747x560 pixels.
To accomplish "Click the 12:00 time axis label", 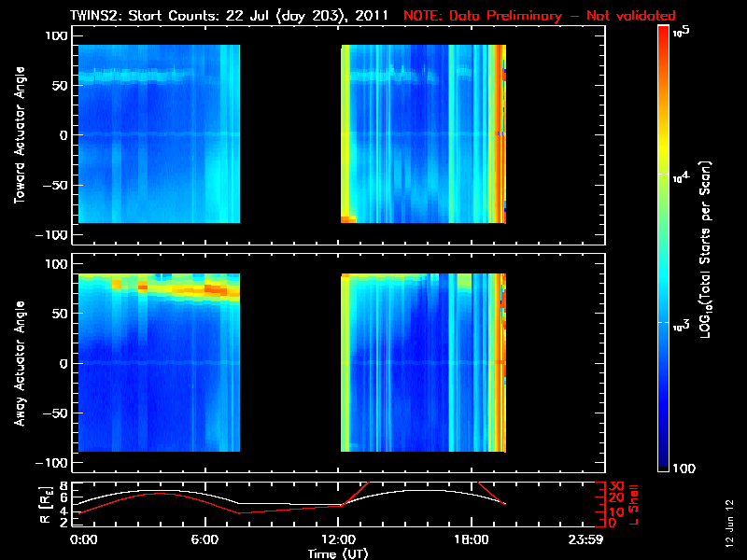I will pyautogui.click(x=338, y=540).
